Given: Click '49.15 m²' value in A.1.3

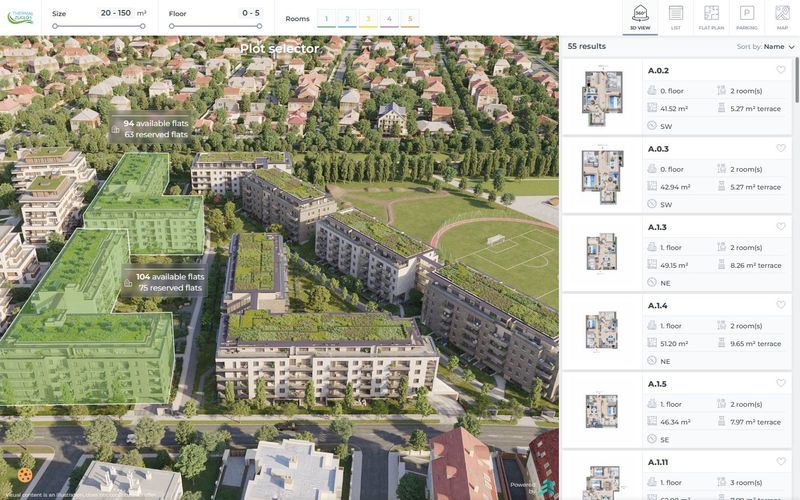Looking at the screenshot, I should click(x=674, y=265).
